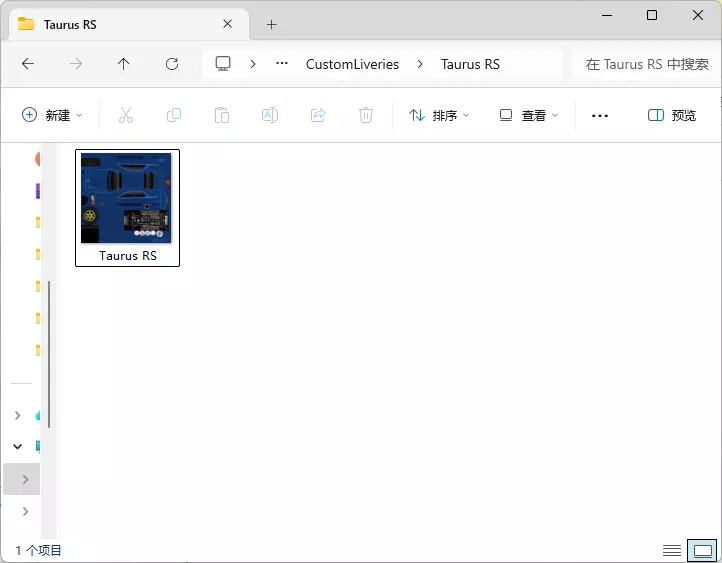Expand the highlighted navigation tree item

pyautogui.click(x=25, y=479)
